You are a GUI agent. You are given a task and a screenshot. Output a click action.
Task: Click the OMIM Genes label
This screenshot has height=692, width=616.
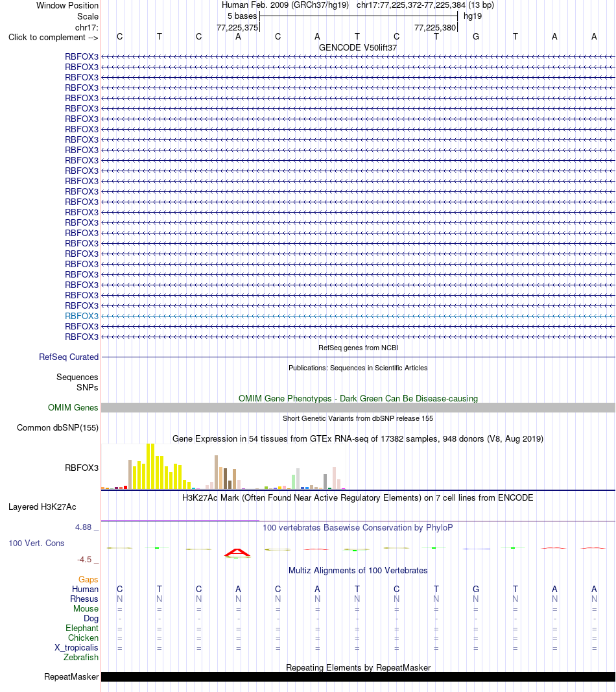[x=73, y=408]
